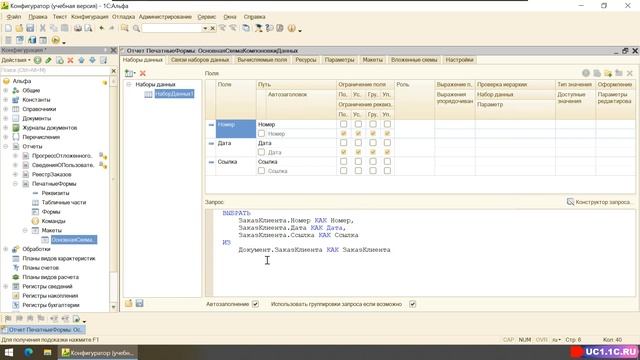Expand the Общие tree node

tap(6, 90)
